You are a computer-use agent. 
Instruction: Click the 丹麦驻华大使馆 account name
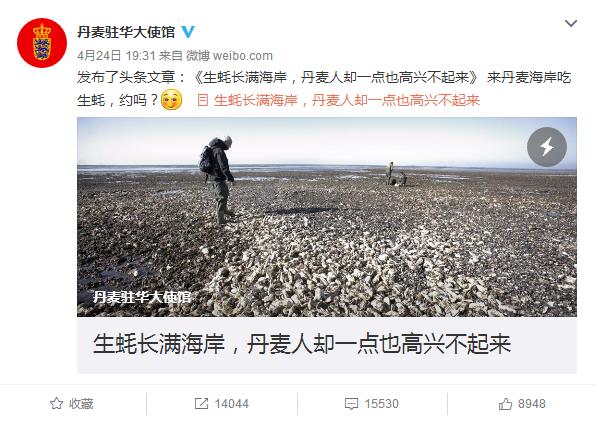126,32
